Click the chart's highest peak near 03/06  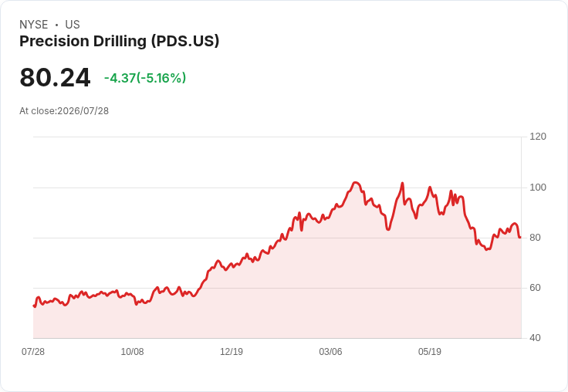click(355, 183)
